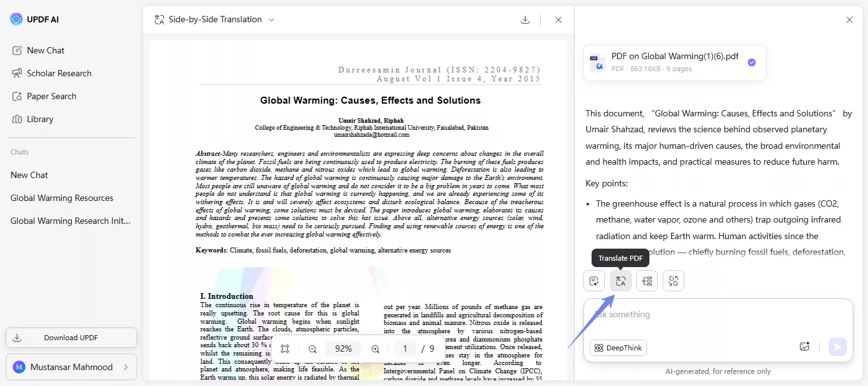The height and width of the screenshot is (386, 868).
Task: Zoom in on the PDF with the plus magnifier
Action: (375, 349)
